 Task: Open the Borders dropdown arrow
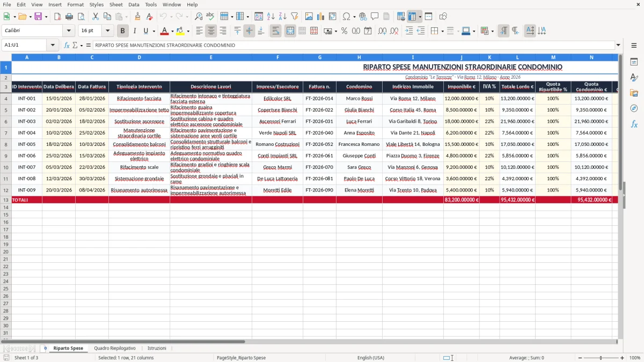[x=442, y=31]
